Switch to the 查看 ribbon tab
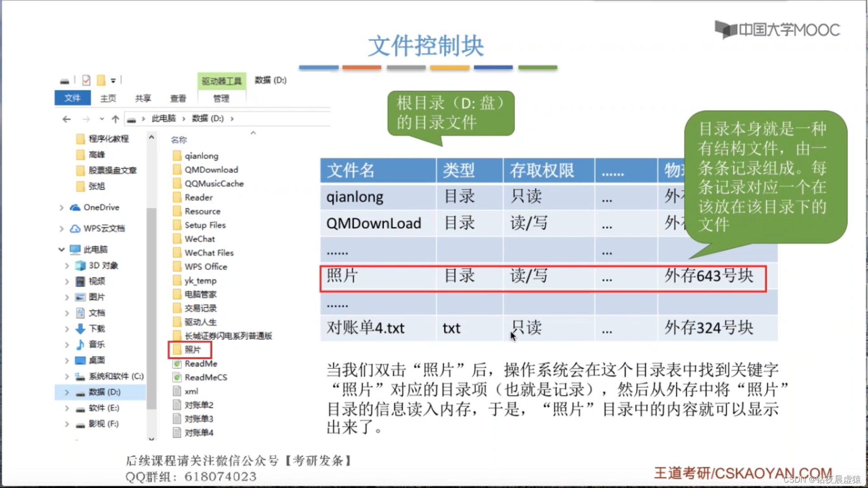 tap(178, 98)
